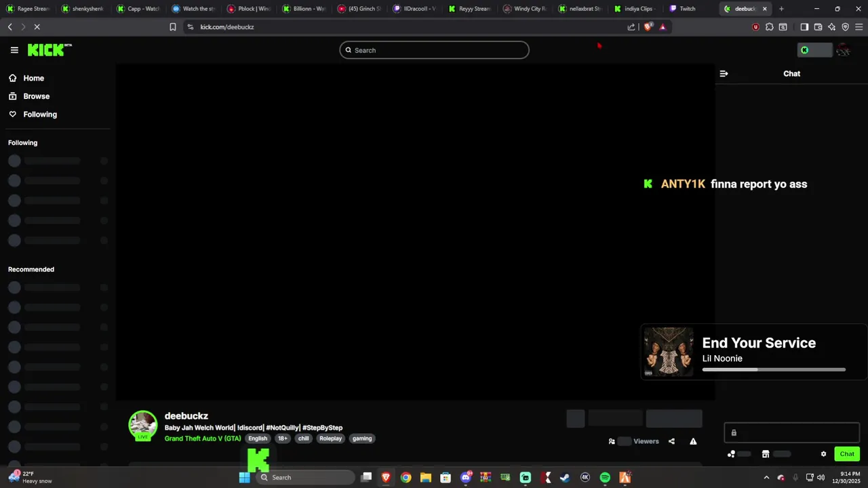Click the share stream icon

(x=671, y=441)
